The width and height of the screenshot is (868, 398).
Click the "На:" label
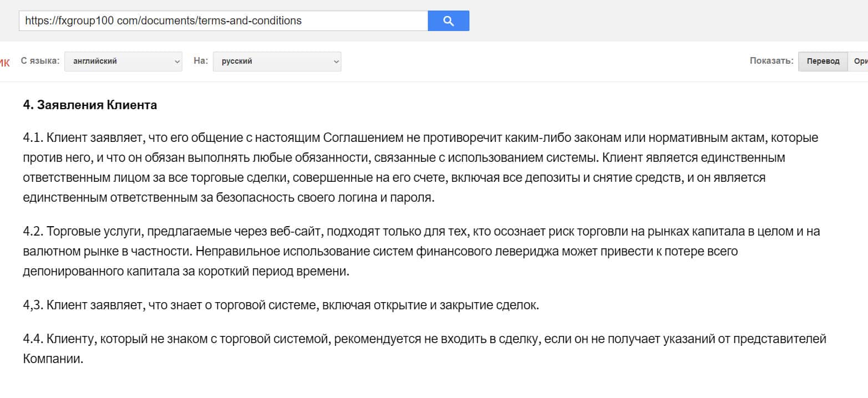click(201, 61)
